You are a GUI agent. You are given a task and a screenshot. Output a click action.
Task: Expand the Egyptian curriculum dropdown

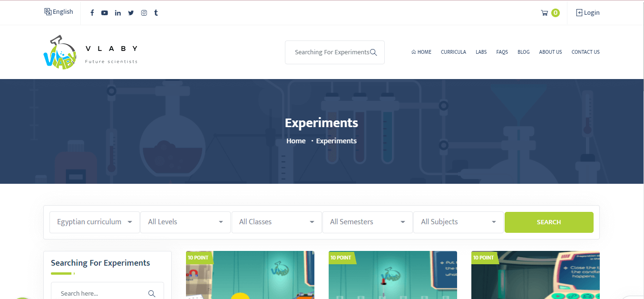95,222
